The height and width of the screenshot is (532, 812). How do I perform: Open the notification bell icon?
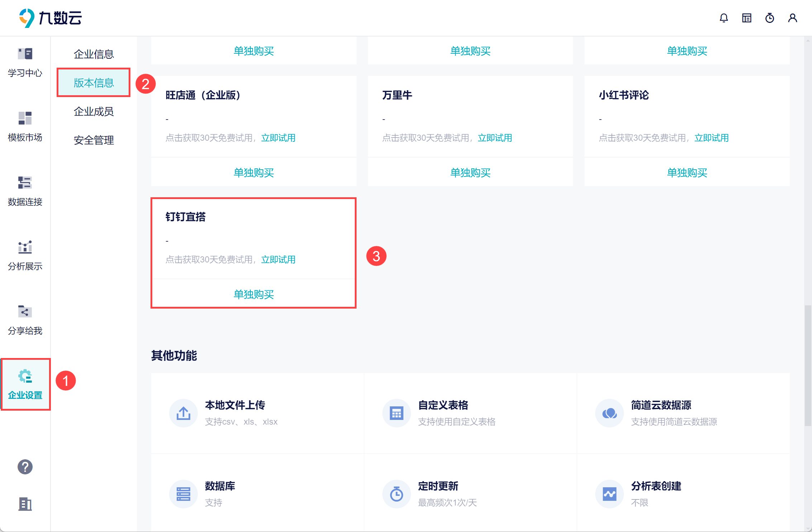(x=723, y=18)
